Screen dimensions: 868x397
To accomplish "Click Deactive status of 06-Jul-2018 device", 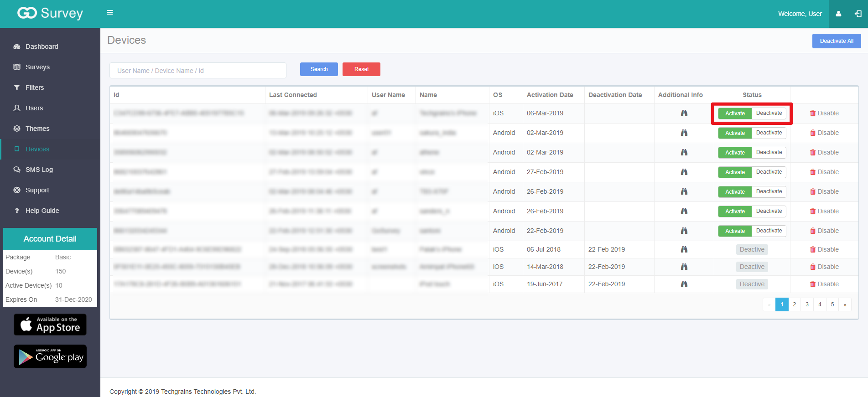I will [x=752, y=249].
